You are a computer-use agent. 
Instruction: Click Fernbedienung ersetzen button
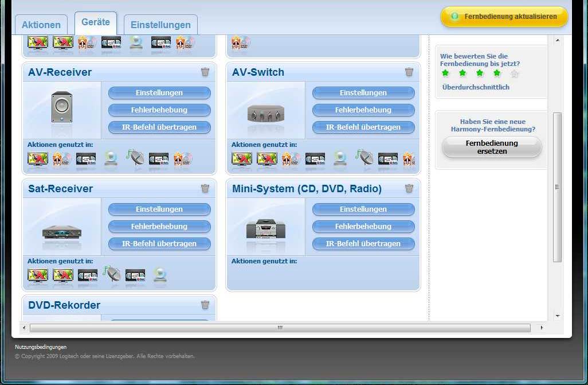pos(491,147)
